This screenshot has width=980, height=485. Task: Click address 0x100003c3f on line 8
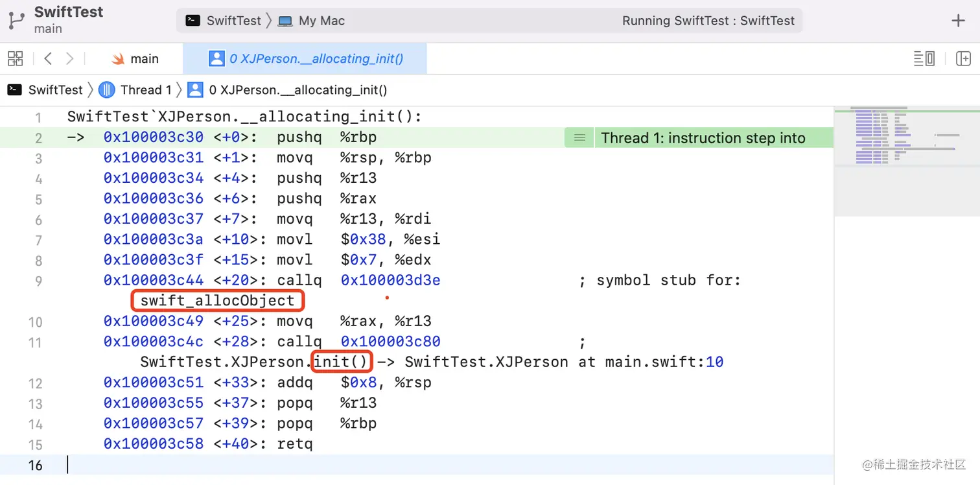(x=154, y=260)
